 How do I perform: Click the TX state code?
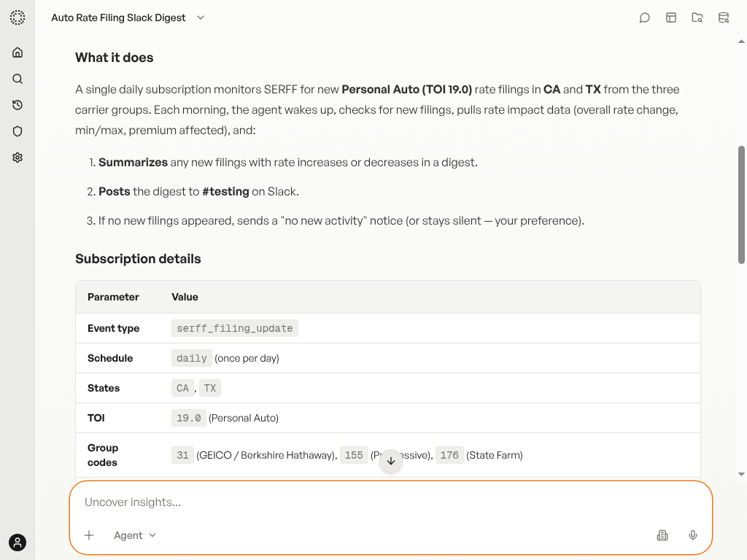210,388
